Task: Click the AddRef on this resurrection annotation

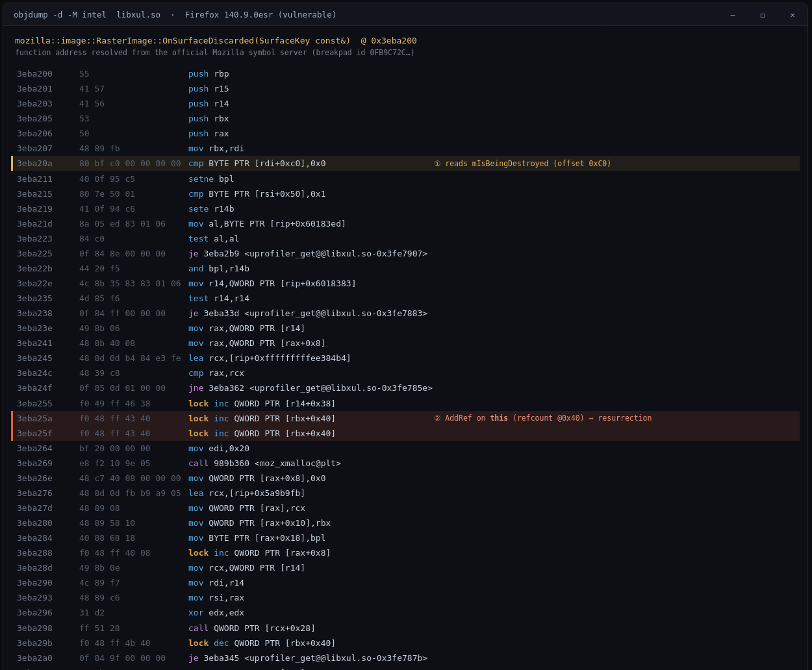Action: tap(543, 418)
